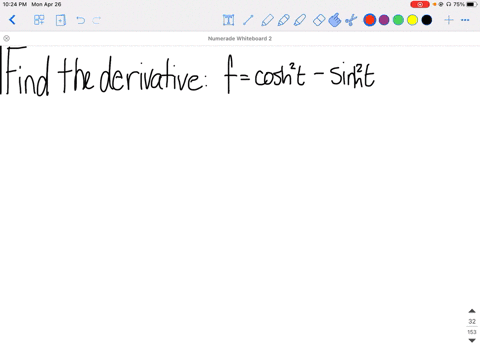Pick the black ink color
Viewport: 480px width, 360px height.
pyautogui.click(x=427, y=20)
